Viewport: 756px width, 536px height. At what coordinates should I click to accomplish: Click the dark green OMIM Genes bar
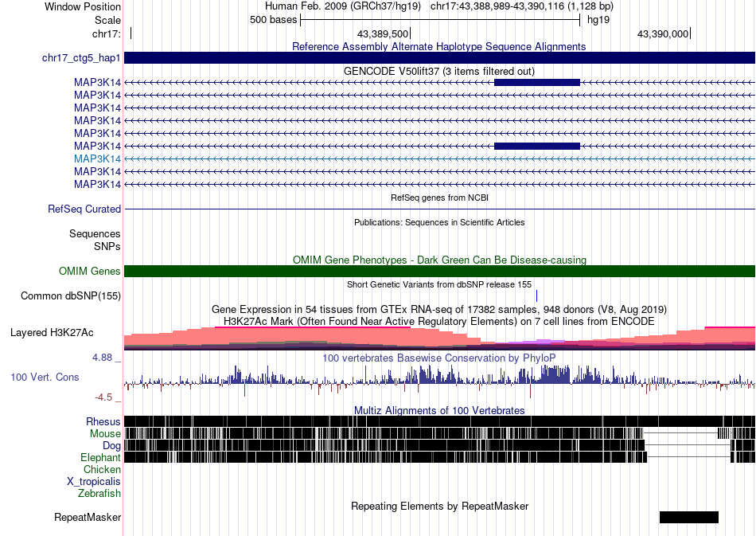(439, 271)
